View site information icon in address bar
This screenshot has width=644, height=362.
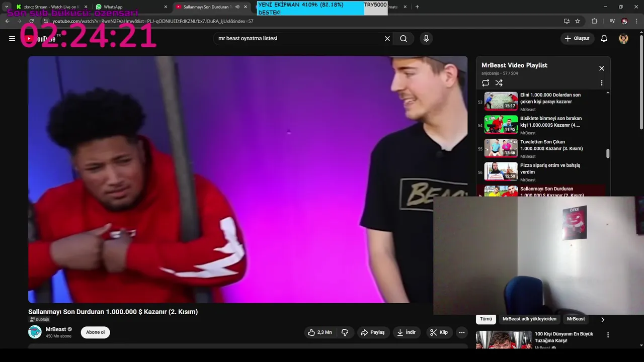[x=46, y=21]
